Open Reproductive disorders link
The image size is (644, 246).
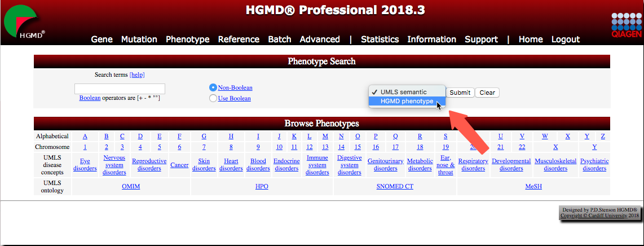pyautogui.click(x=149, y=165)
